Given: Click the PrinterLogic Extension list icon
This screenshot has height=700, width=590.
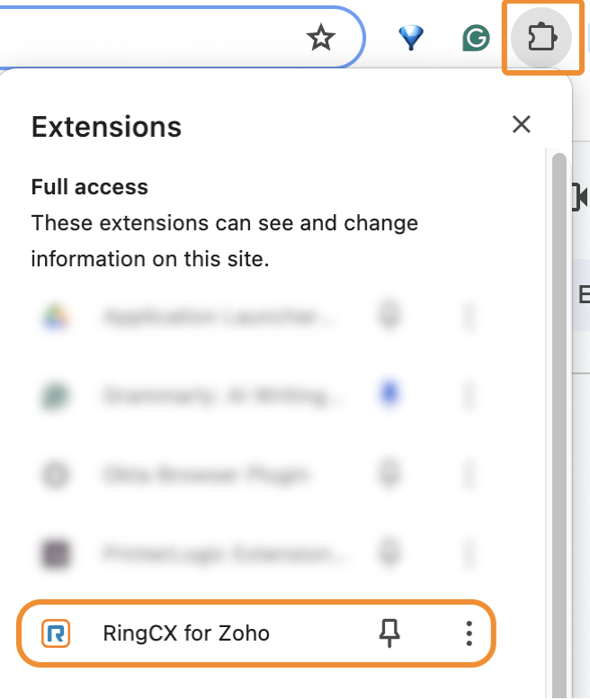Looking at the screenshot, I should click(x=56, y=551).
